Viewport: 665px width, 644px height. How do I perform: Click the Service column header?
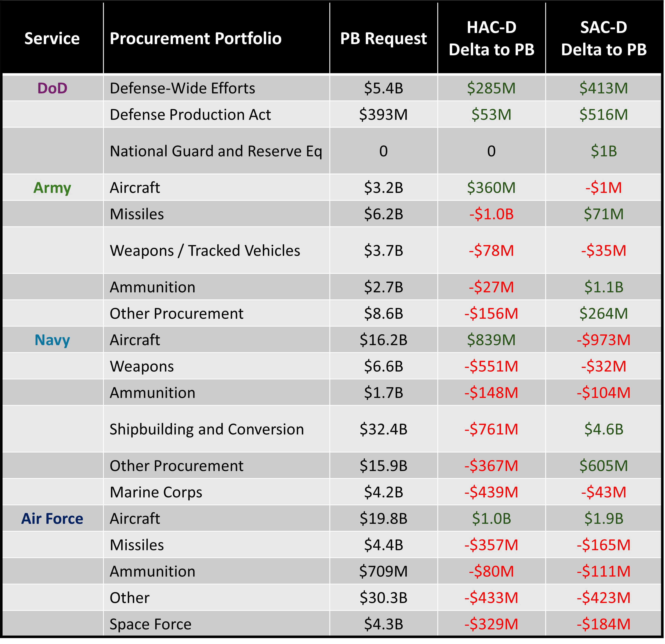click(x=52, y=38)
